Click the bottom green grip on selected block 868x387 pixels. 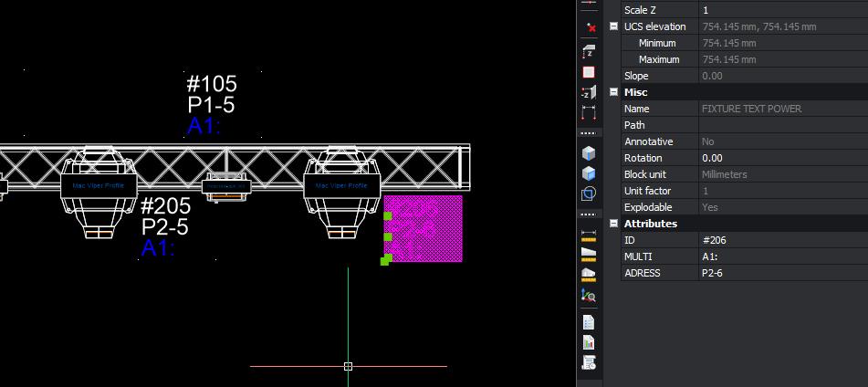[385, 261]
